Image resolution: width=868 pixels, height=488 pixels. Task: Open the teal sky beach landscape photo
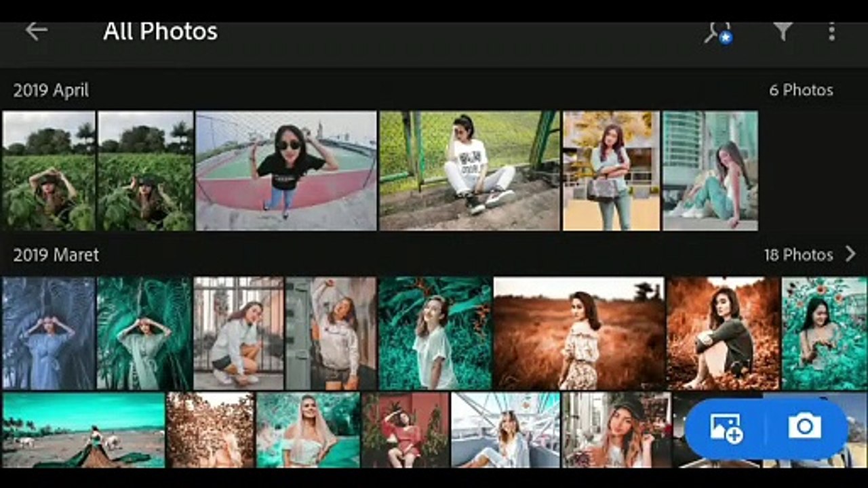click(x=83, y=430)
